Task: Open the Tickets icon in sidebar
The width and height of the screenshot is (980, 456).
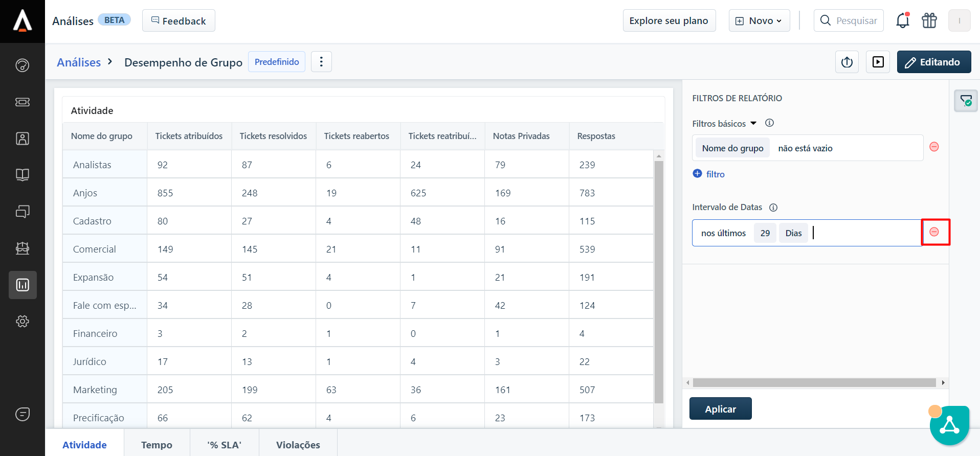Action: coord(23,102)
